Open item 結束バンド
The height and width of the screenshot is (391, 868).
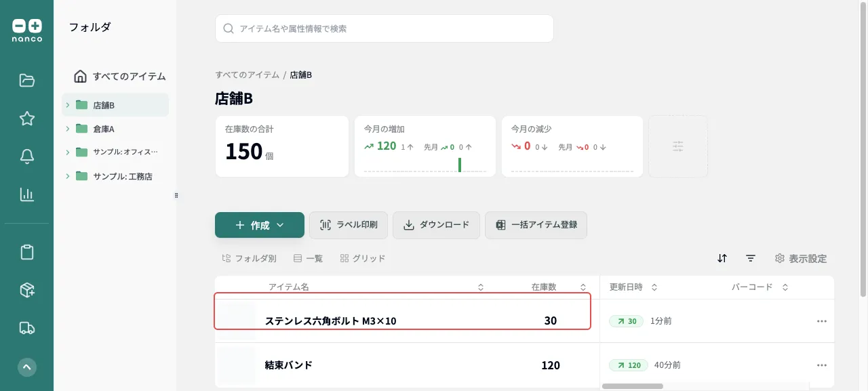(x=288, y=365)
